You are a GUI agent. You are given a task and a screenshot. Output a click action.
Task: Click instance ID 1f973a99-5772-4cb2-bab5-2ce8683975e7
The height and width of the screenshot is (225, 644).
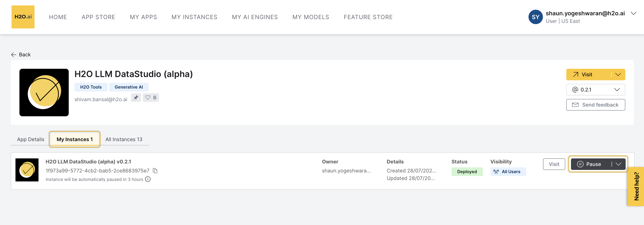[97, 171]
